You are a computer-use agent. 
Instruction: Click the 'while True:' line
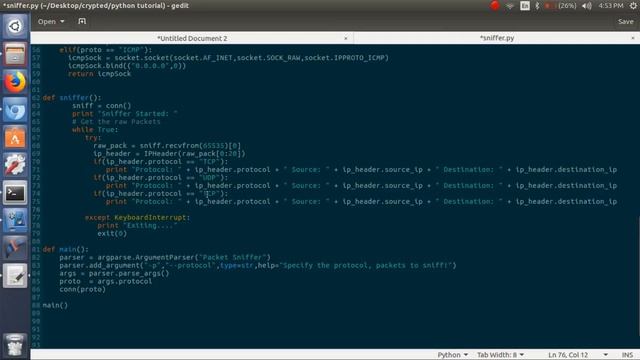pos(95,129)
